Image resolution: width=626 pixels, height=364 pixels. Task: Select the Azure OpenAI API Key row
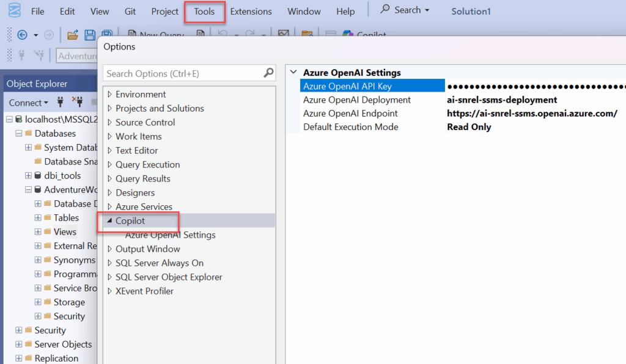[372, 86]
